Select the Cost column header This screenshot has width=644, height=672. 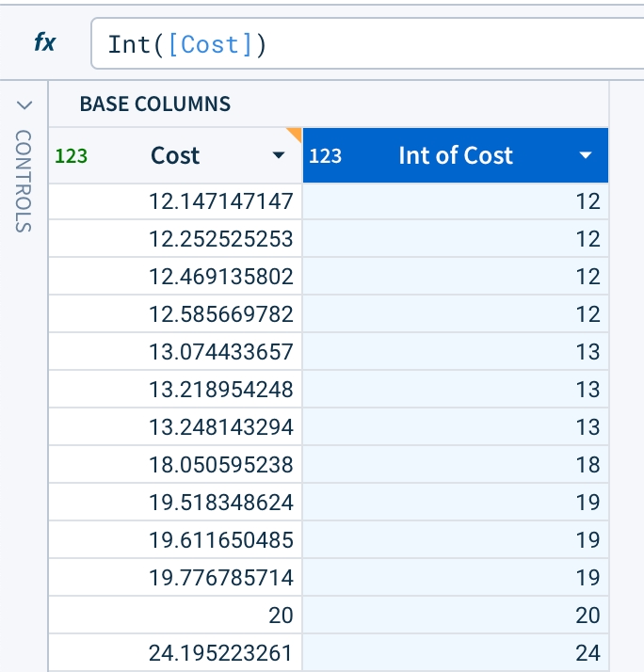175,156
